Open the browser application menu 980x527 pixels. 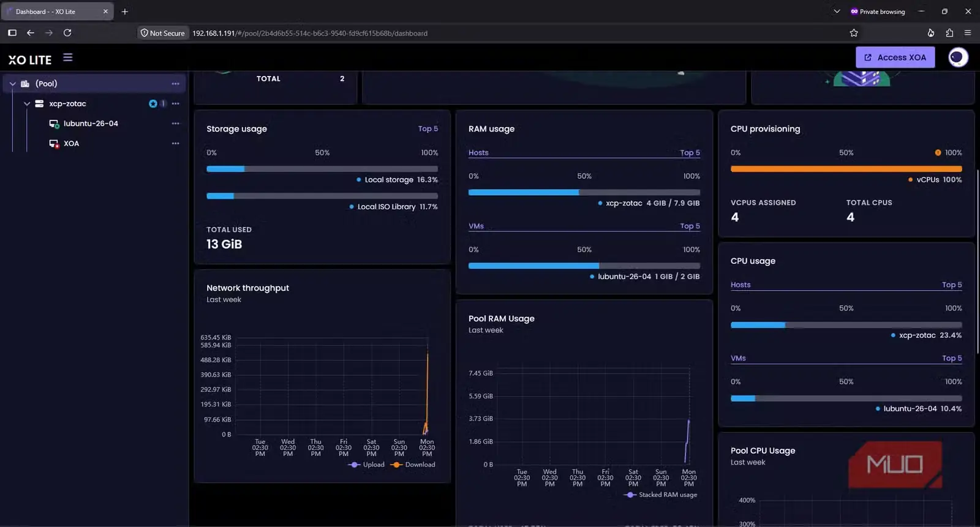tap(968, 33)
